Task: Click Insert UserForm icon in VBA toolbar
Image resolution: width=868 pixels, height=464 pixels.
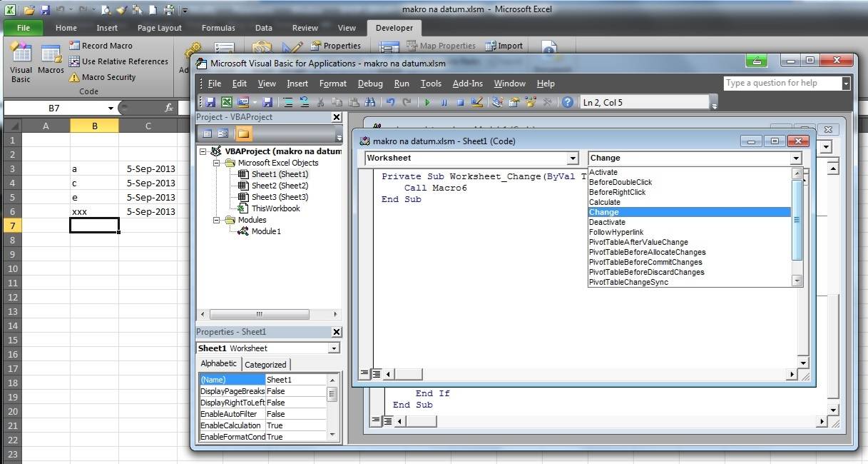Action: pyautogui.click(x=243, y=102)
